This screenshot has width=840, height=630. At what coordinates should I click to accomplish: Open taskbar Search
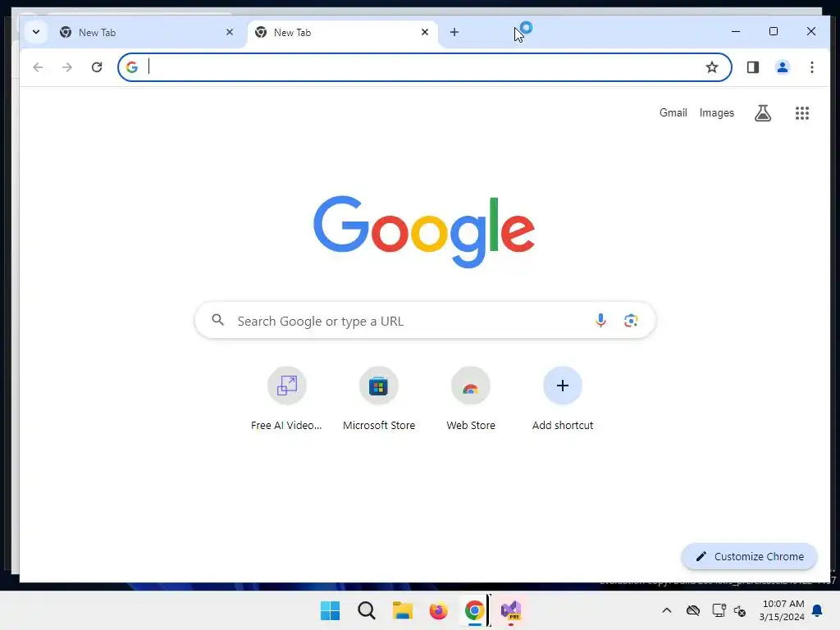tap(367, 610)
